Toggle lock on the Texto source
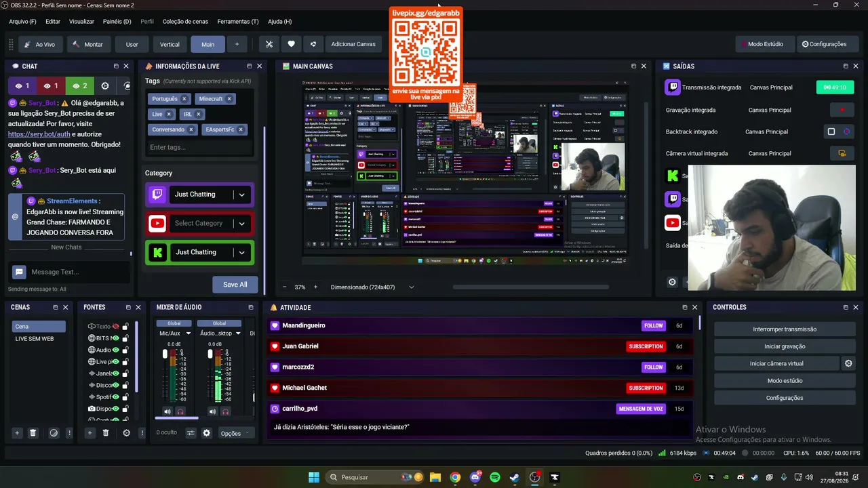 [125, 327]
